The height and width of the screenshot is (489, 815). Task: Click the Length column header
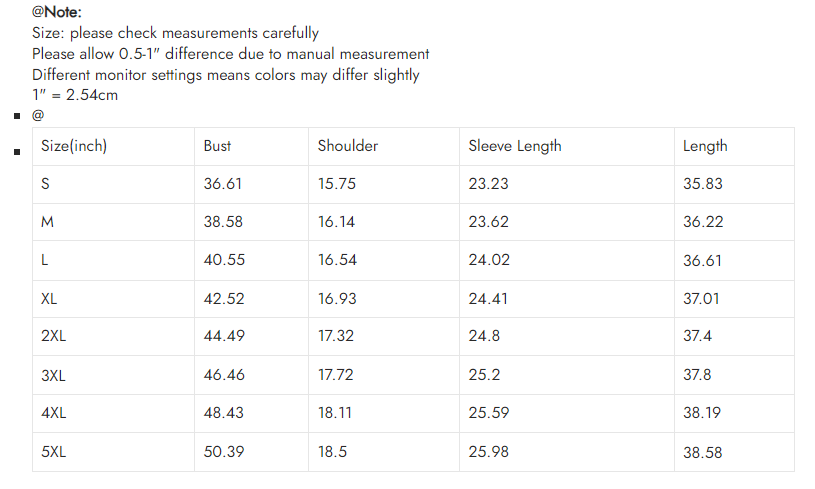pos(705,146)
